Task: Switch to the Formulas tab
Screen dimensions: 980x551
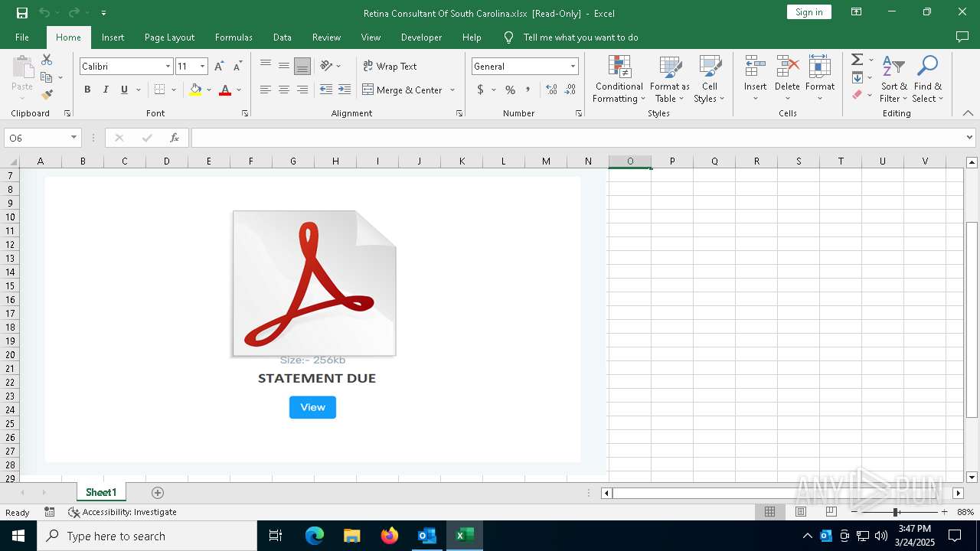Action: coord(234,37)
